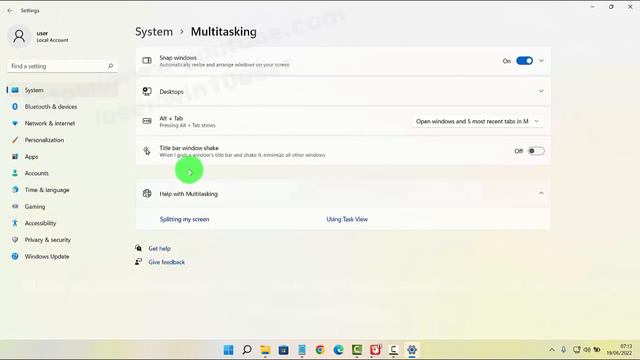The image size is (640, 360).
Task: Click the Personalization brush icon
Action: coord(15,140)
